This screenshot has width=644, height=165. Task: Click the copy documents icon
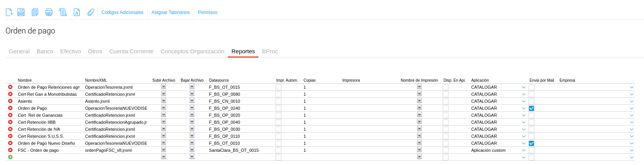coord(35,12)
